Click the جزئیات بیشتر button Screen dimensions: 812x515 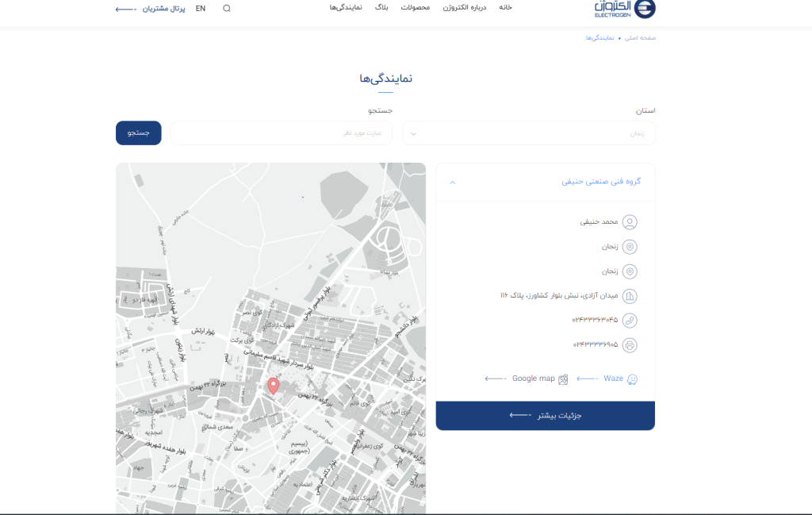point(546,415)
